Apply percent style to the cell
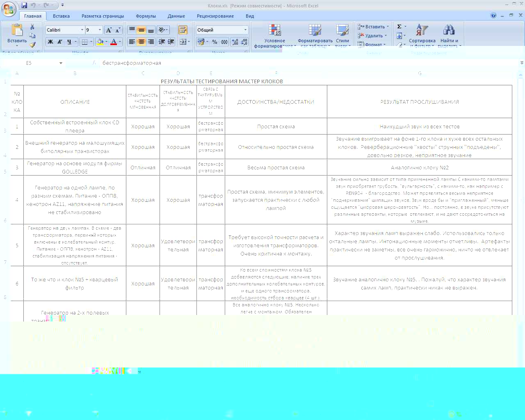Screen dimensions: 525x420 (215, 42)
